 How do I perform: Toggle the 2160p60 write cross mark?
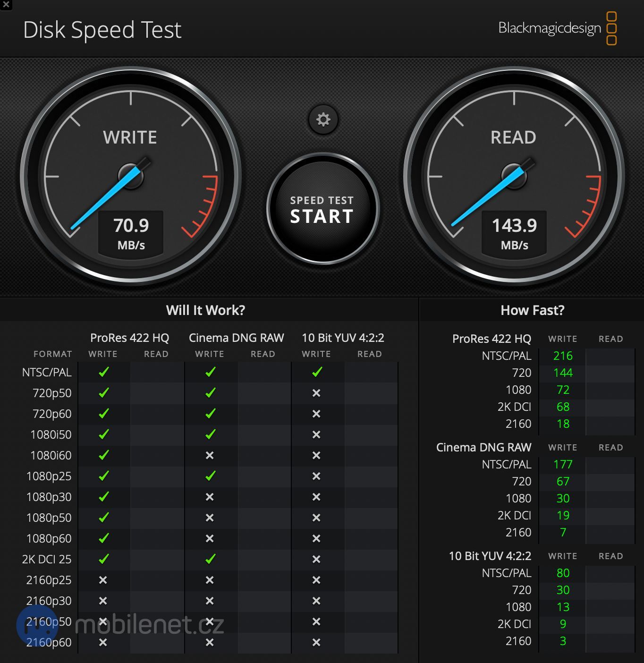pos(103,642)
